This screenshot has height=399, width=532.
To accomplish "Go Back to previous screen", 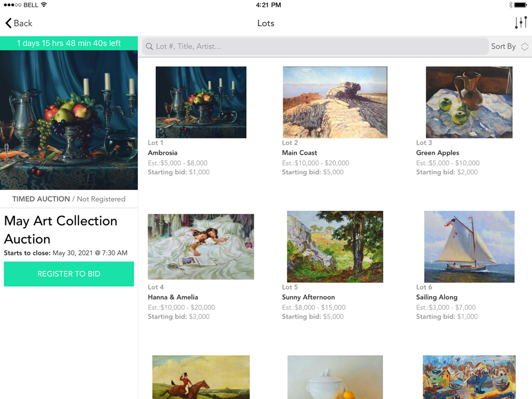I will tap(19, 23).
